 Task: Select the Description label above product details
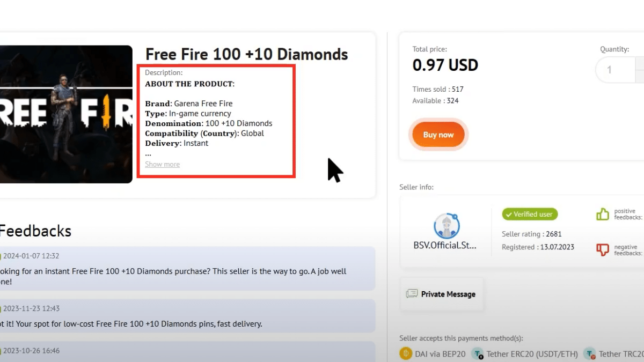pyautogui.click(x=163, y=72)
